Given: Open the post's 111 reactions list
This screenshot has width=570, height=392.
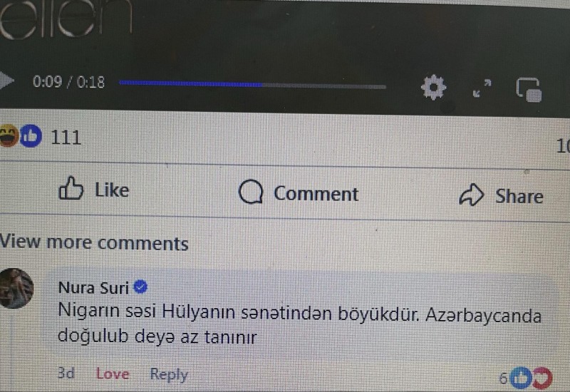Looking at the screenshot, I should 41,136.
